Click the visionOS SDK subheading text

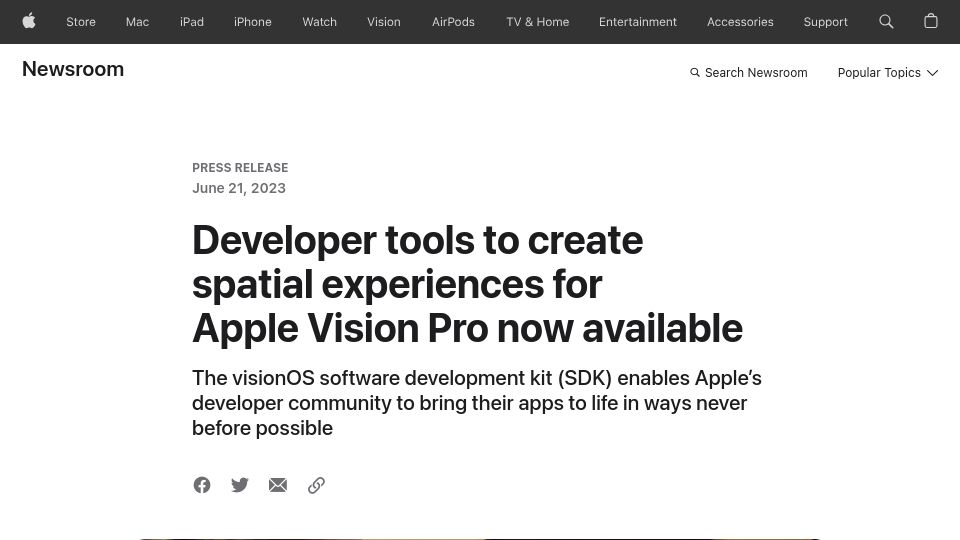(477, 403)
